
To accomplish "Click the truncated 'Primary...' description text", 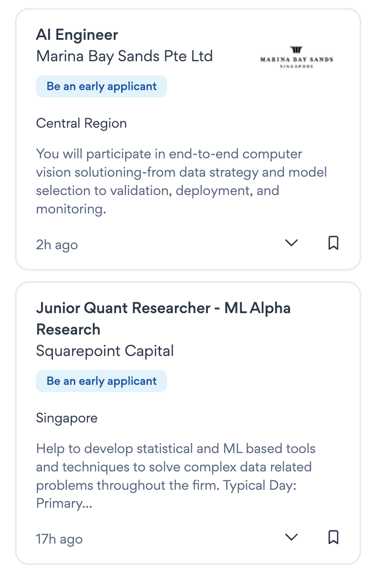I will (64, 504).
